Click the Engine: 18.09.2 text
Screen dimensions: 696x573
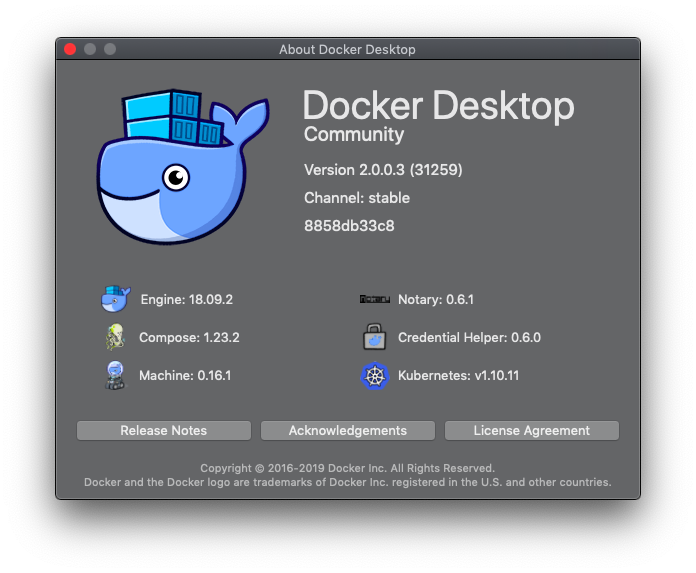(x=186, y=300)
